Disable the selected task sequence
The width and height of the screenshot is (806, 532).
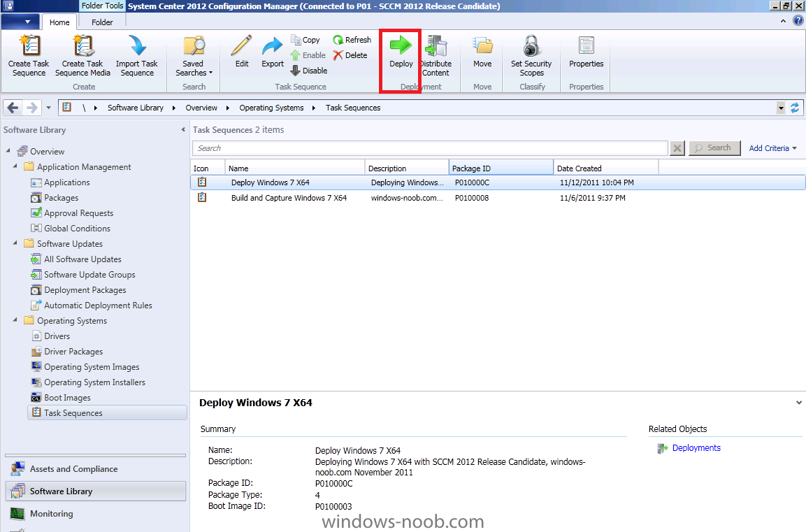(308, 71)
